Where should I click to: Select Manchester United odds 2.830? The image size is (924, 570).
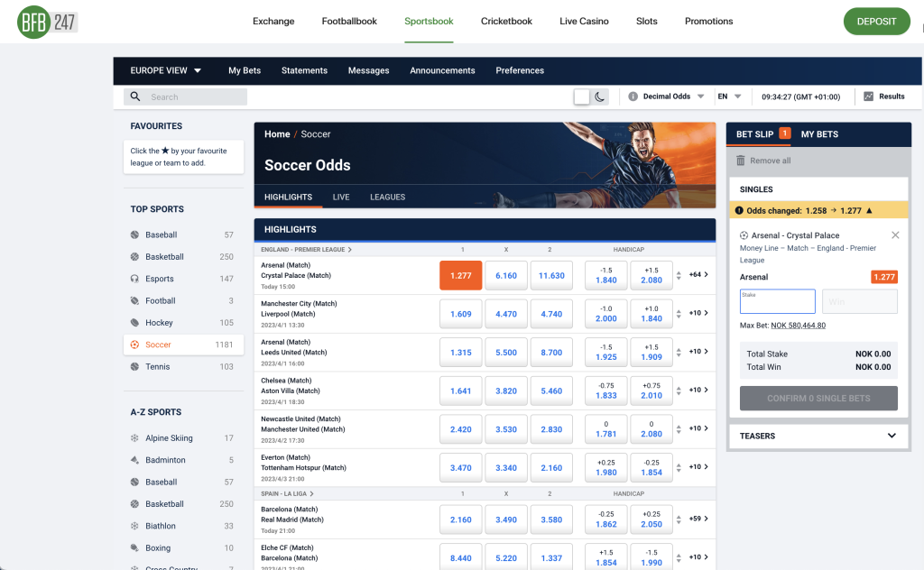tap(551, 429)
